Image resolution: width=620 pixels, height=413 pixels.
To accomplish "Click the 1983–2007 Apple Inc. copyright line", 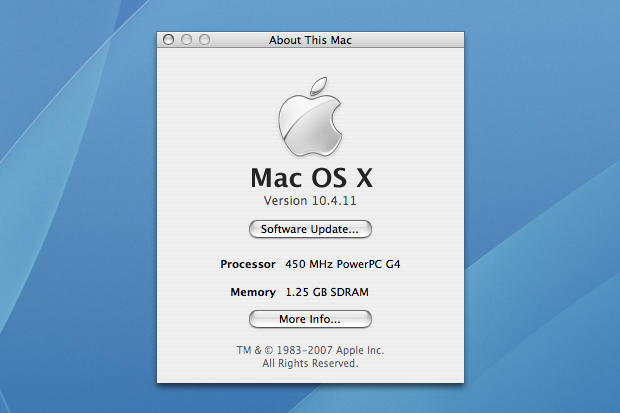I will click(310, 350).
